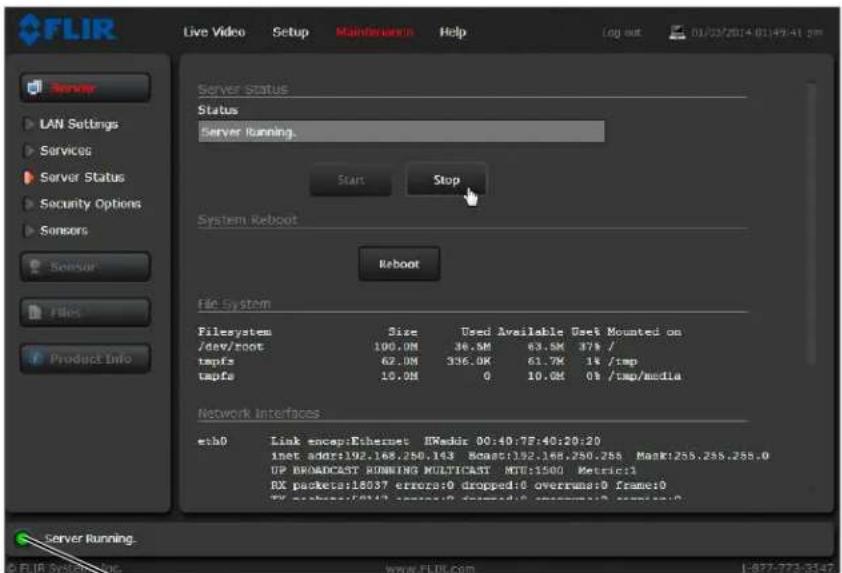Click the 100.0M size value
842x573 pixels.
(396, 347)
